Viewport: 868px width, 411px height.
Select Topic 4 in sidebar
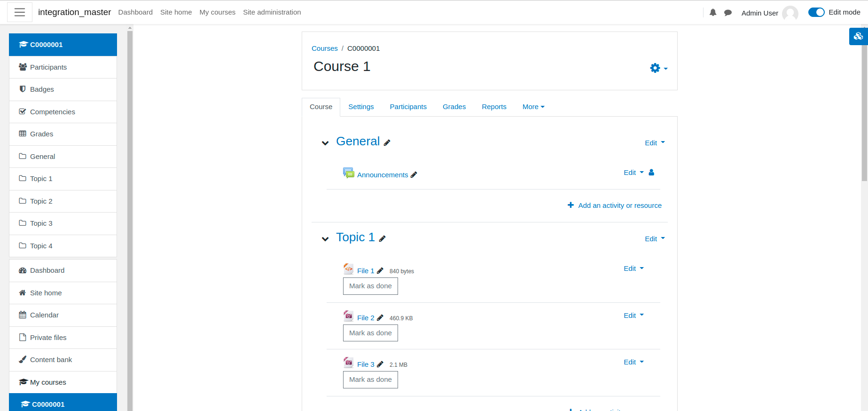tap(63, 246)
